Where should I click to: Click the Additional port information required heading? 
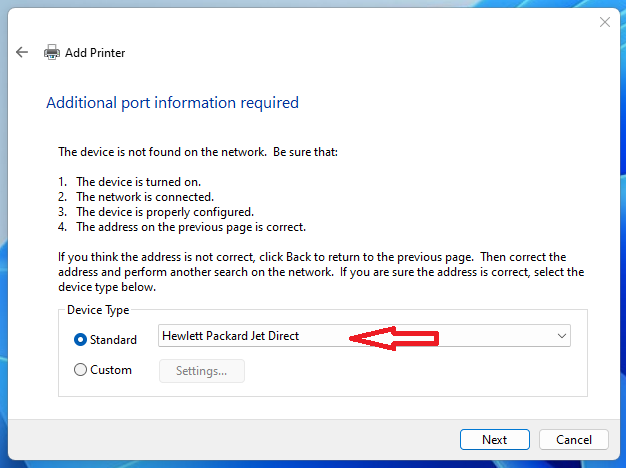click(172, 103)
